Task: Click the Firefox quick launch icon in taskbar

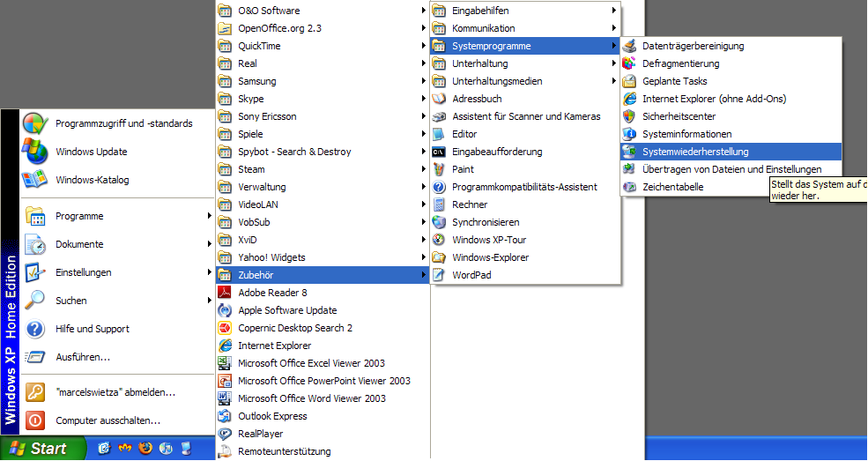Action: [145, 448]
